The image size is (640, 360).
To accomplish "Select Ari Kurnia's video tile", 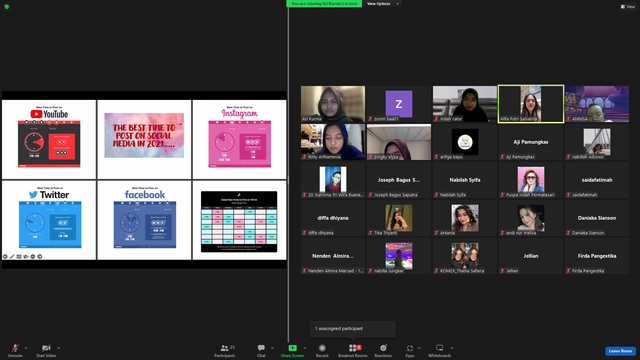I will click(x=333, y=104).
